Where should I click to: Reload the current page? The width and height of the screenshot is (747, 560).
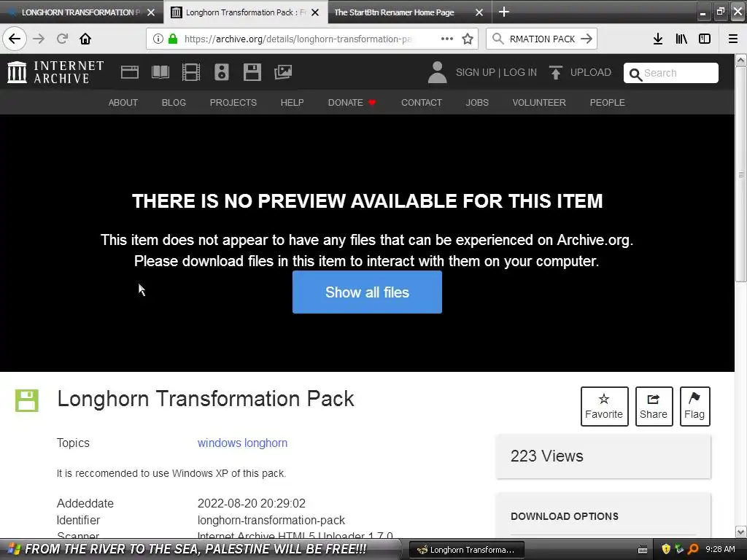coord(63,39)
